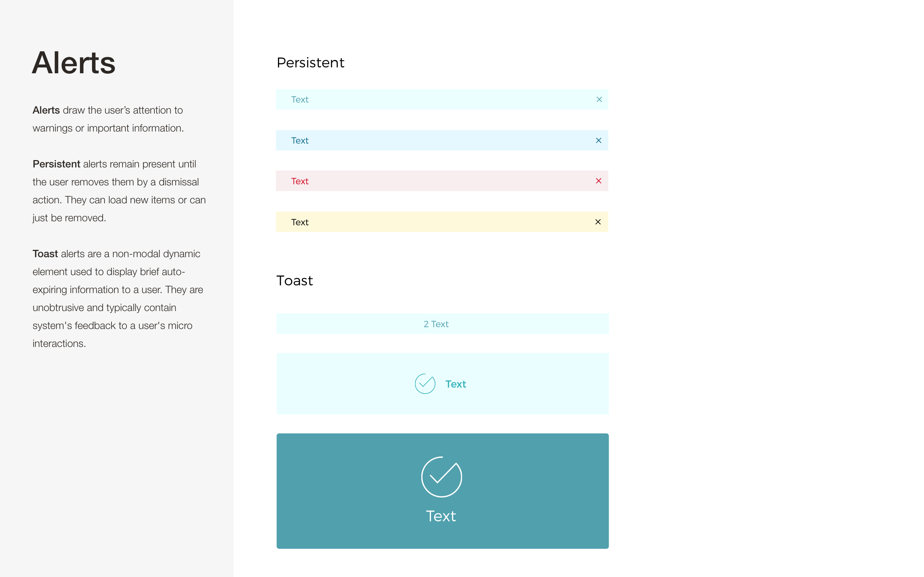Close the blue persistent alert
The image size is (924, 577).
599,140
